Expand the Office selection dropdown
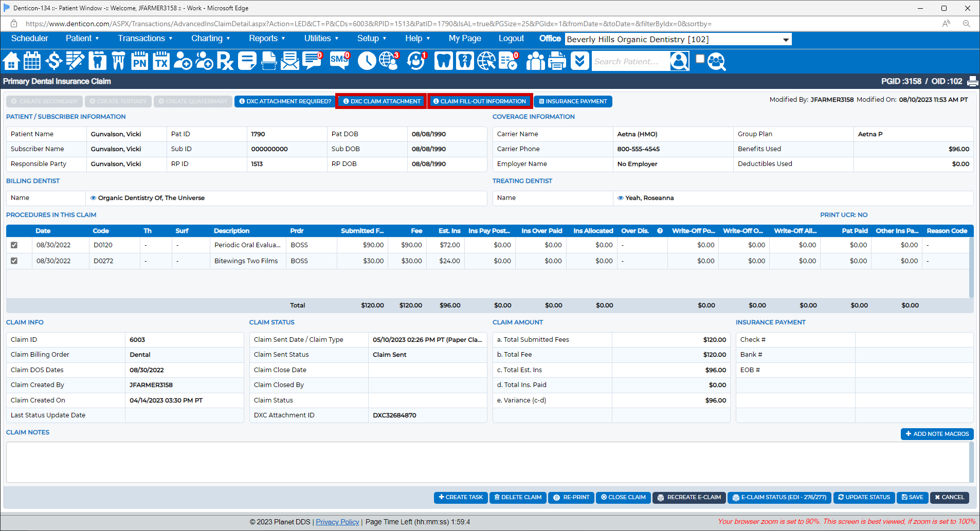The image size is (980, 531). click(786, 40)
